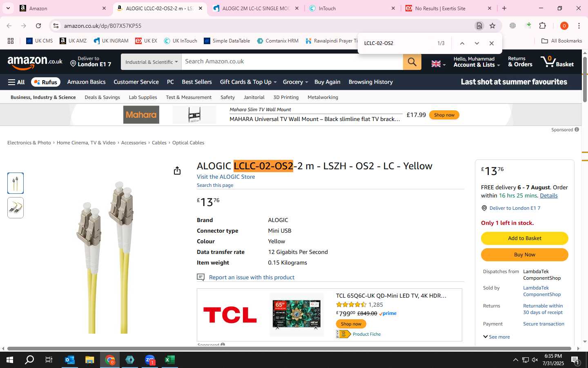Viewport: 588px width, 368px height.
Task: Expand the Industrial & Scientific search category dropdown
Action: coord(151,62)
